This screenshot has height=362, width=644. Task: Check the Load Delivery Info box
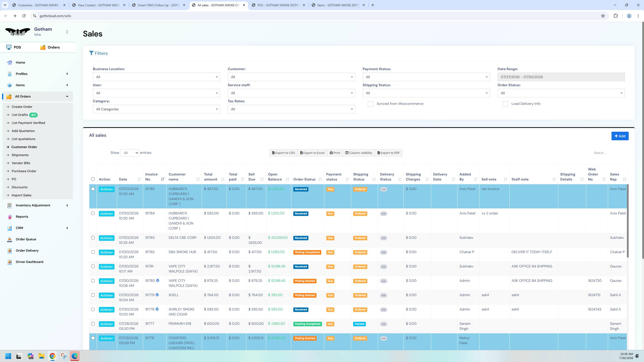(505, 104)
